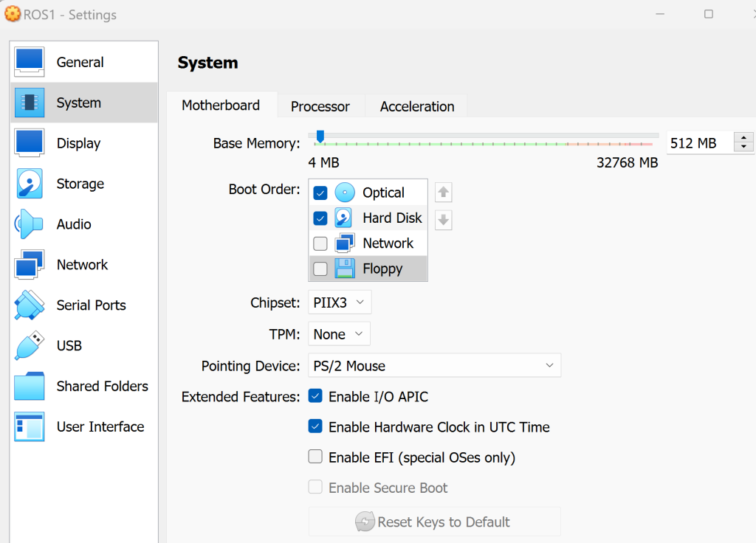This screenshot has height=543, width=756.
Task: Open the Chipset PIIX3 dropdown
Action: click(340, 302)
